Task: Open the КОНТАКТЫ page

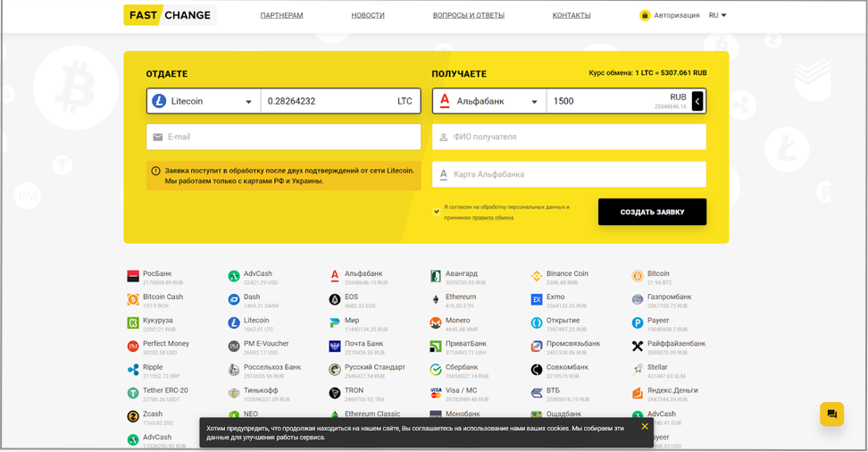Action: click(572, 15)
